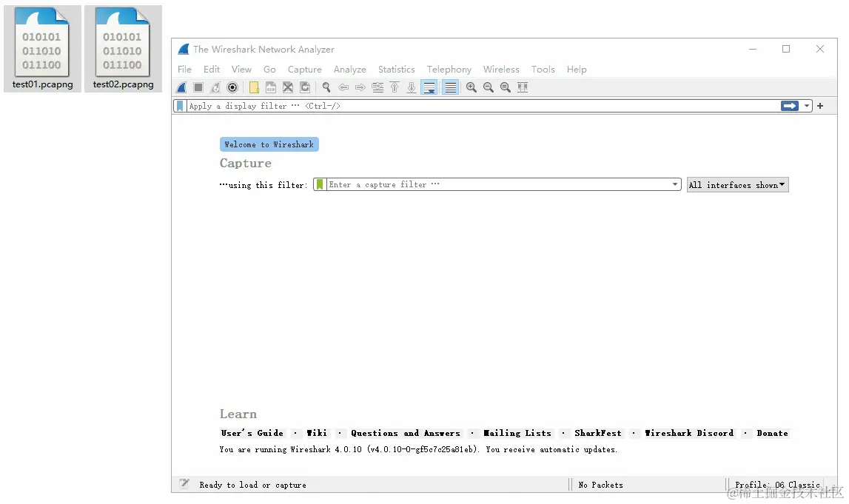Open the Go menu
This screenshot has height=504, width=849.
point(269,70)
